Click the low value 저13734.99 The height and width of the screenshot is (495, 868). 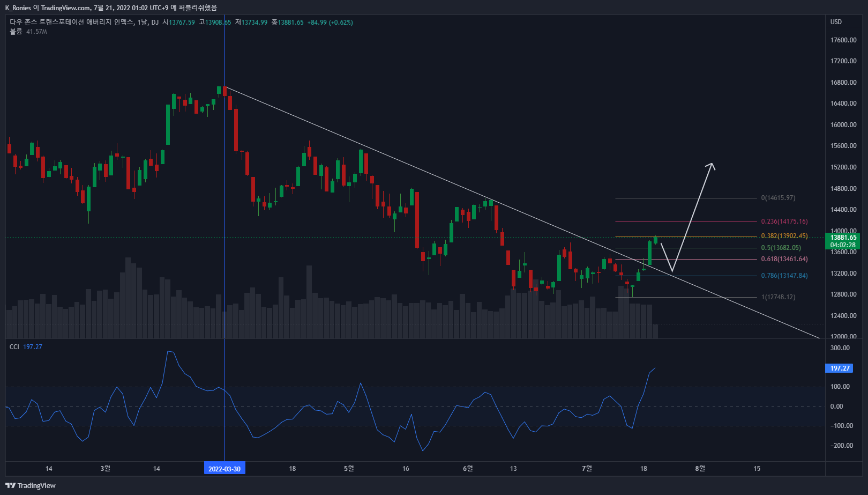click(x=251, y=23)
